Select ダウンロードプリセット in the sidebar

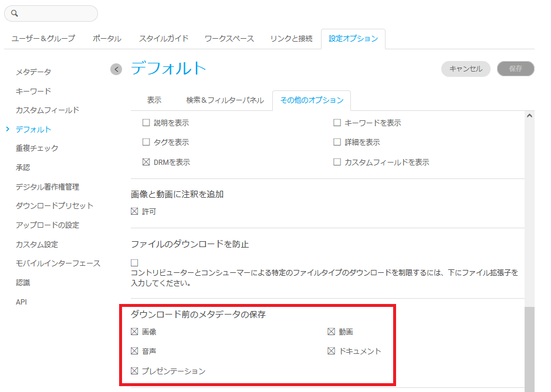(55, 206)
